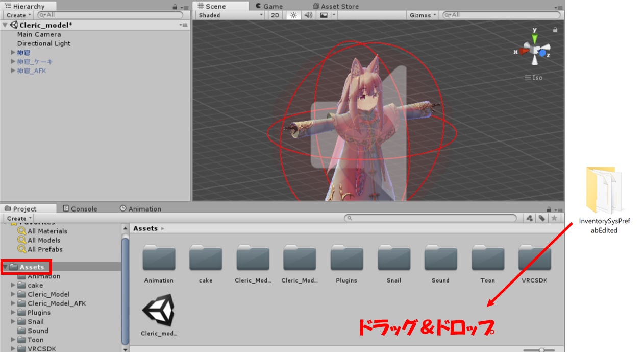Toggle scene lighting sun icon
Screen dimensions: 644x352
[293, 15]
